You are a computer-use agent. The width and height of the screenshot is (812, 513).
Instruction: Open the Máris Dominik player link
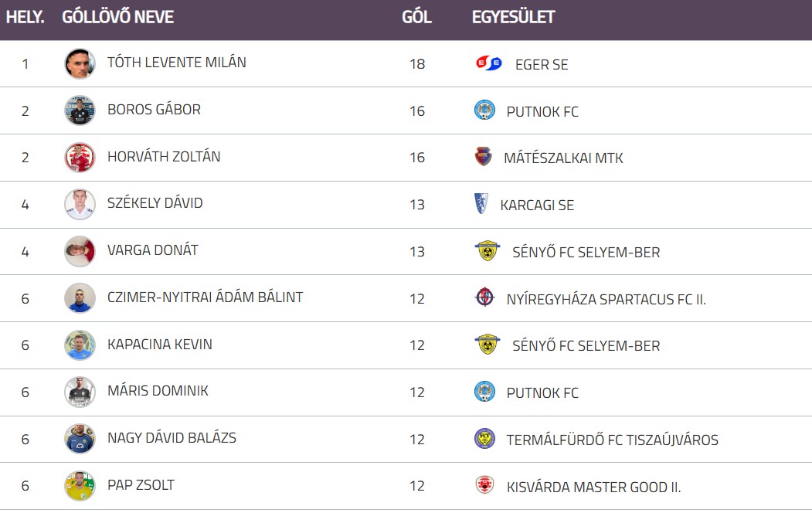pos(158,391)
